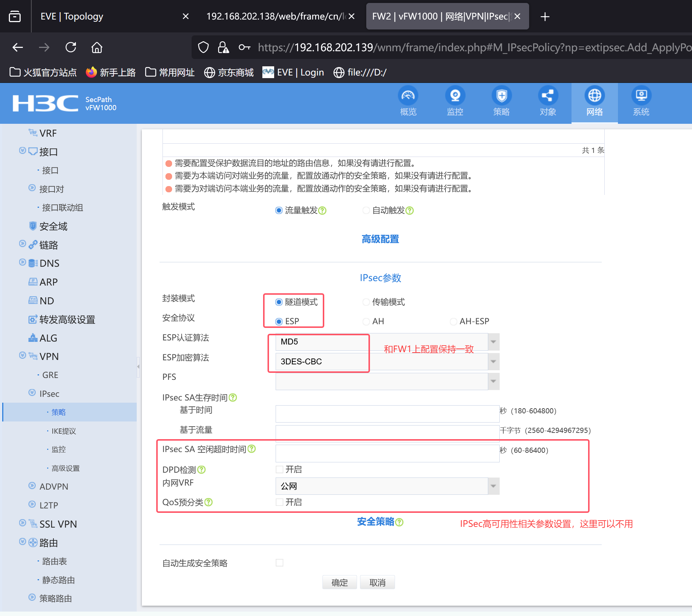Click help icon beside DPD检测
Image resolution: width=692 pixels, height=616 pixels.
[x=202, y=469]
